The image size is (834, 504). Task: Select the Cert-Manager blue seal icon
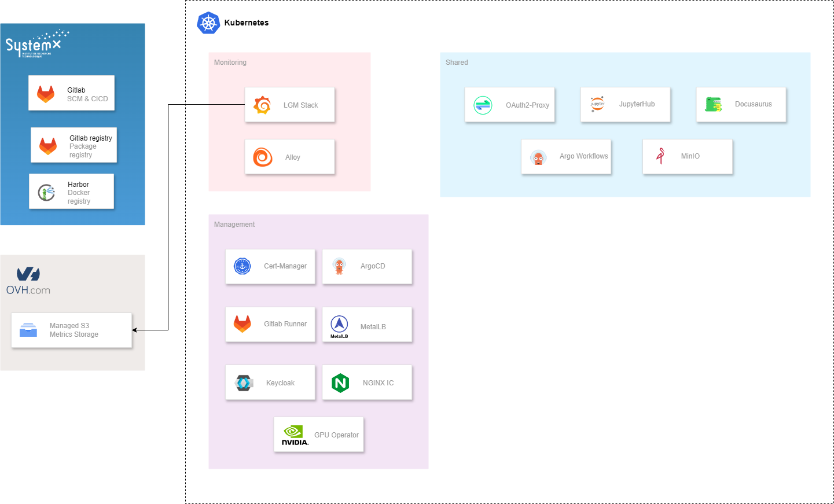(x=242, y=266)
